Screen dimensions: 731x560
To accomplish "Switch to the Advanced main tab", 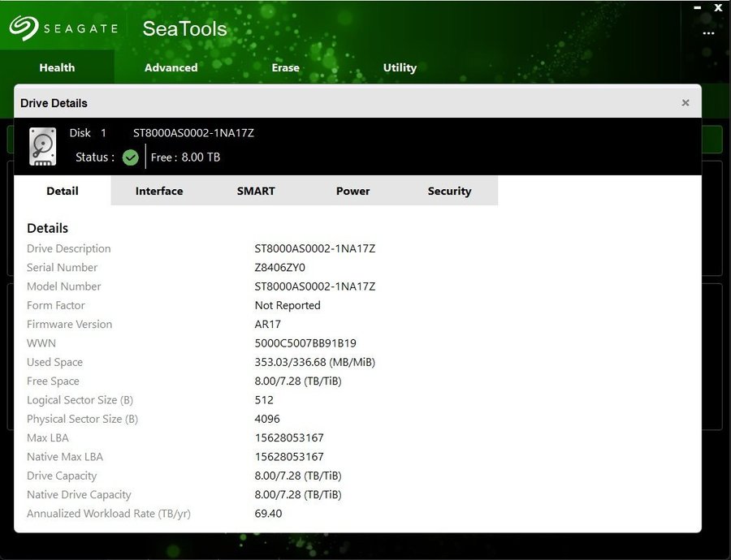I will click(171, 67).
